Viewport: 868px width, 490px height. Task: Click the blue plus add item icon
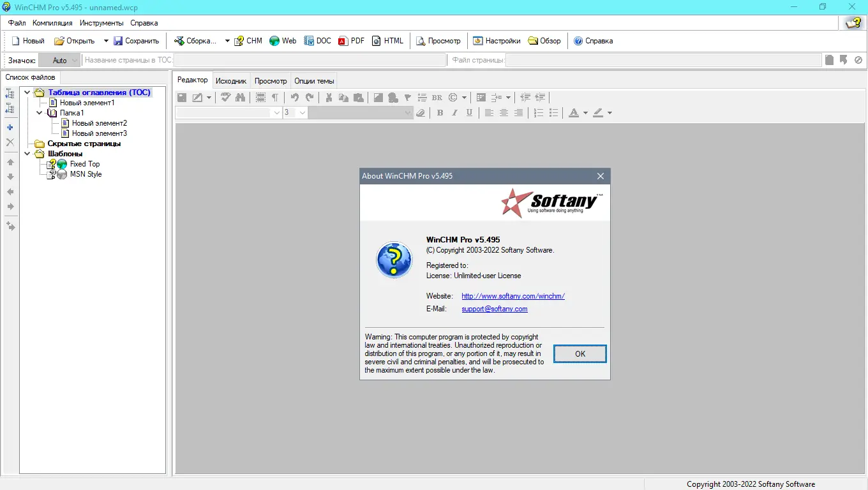tap(10, 128)
